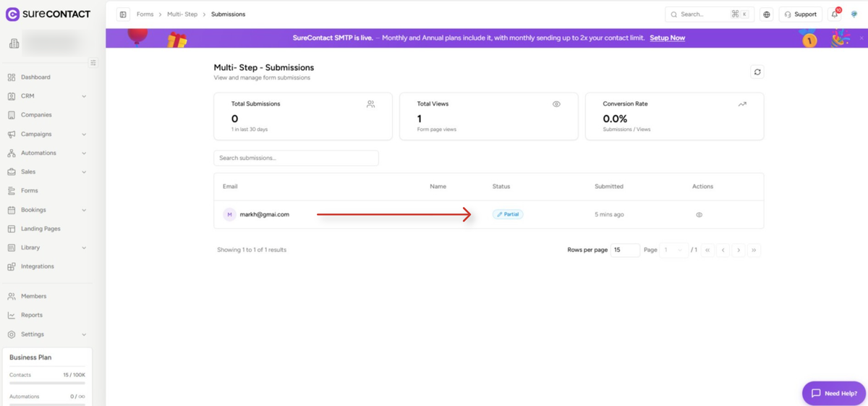Click the Email column header
868x406 pixels.
(230, 187)
